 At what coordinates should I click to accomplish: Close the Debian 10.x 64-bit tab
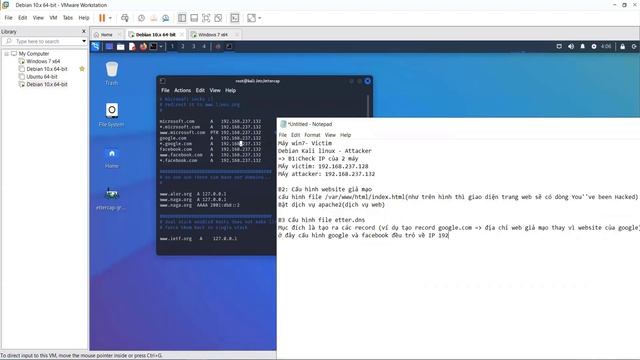coord(182,35)
